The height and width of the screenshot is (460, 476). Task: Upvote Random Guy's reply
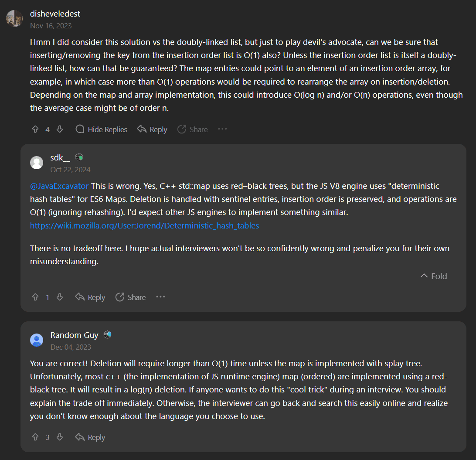[35, 437]
